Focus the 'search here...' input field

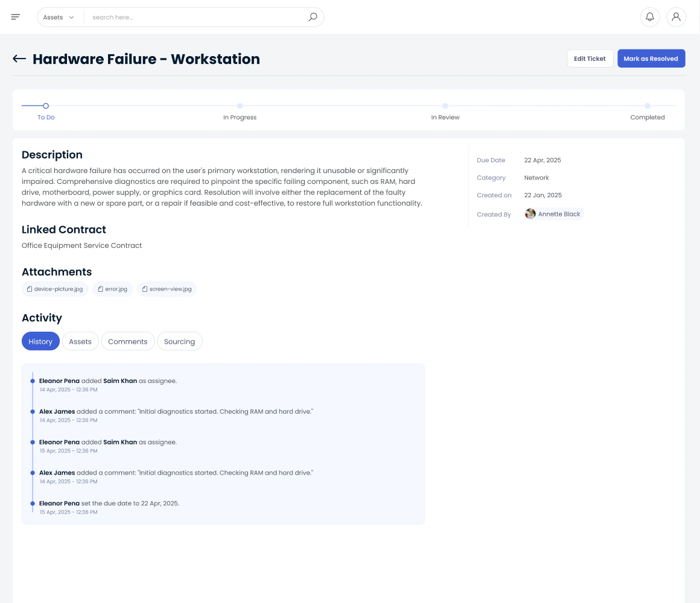coord(197,17)
